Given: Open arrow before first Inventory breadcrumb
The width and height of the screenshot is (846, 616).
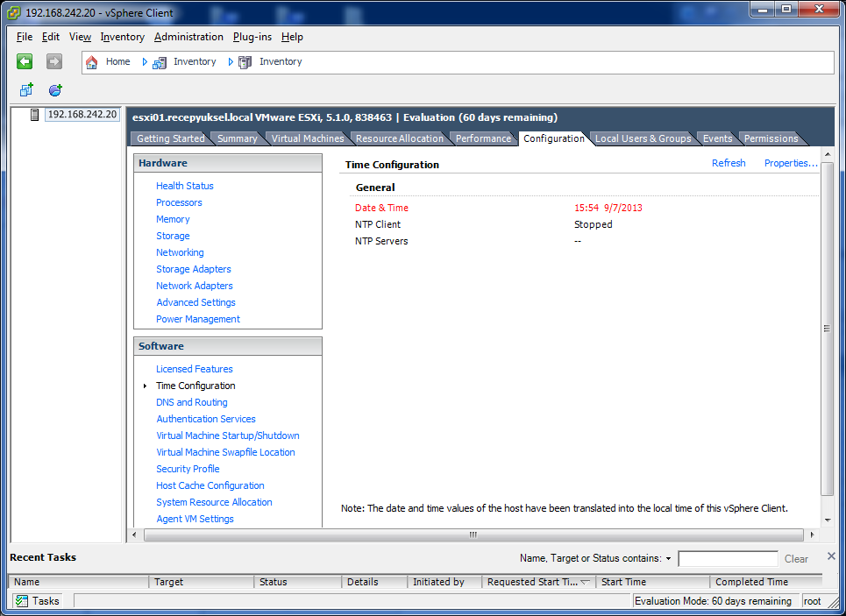Looking at the screenshot, I should pos(145,62).
